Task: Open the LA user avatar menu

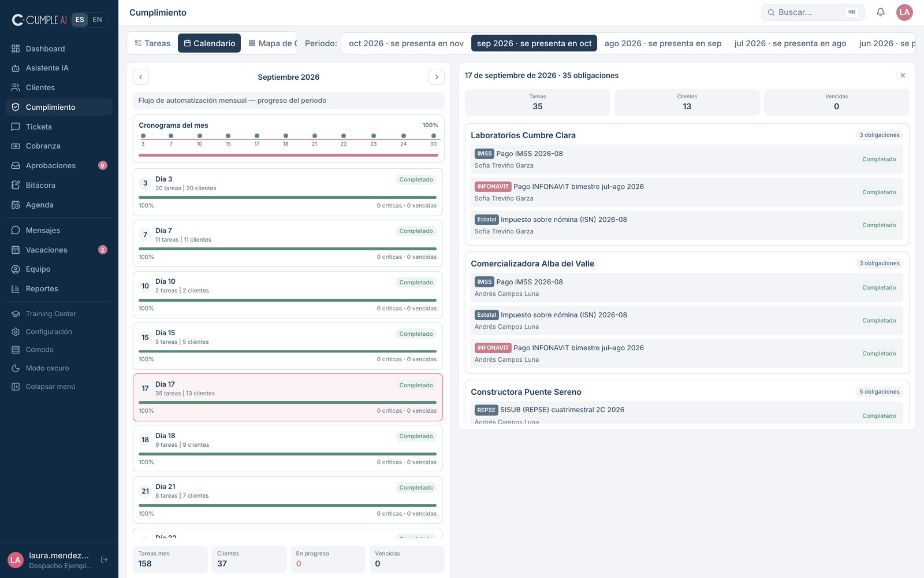Action: click(904, 12)
